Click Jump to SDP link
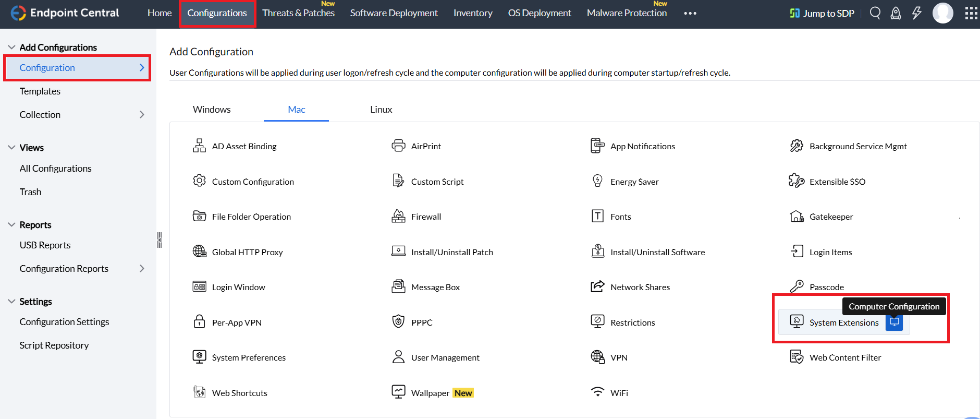Image resolution: width=980 pixels, height=419 pixels. [822, 13]
